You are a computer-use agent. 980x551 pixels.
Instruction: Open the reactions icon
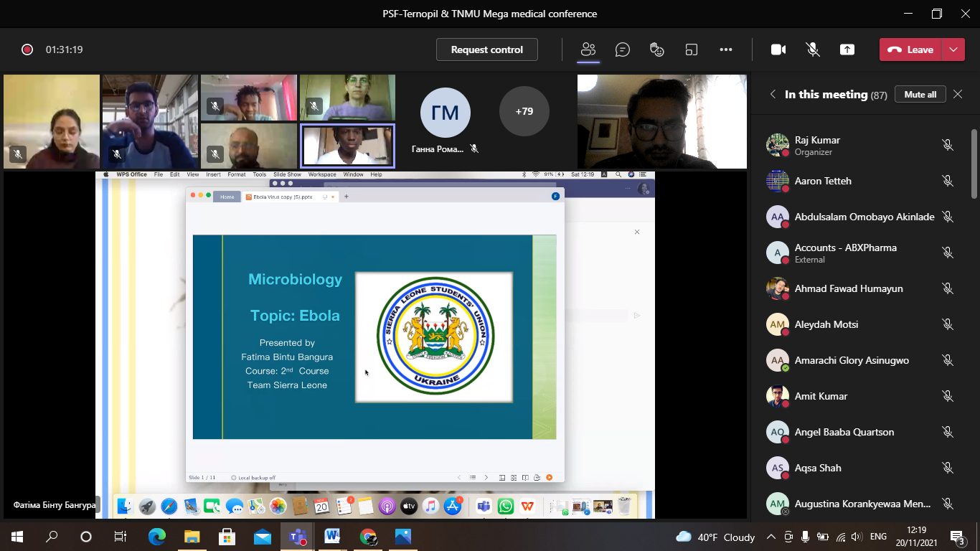[x=656, y=50]
